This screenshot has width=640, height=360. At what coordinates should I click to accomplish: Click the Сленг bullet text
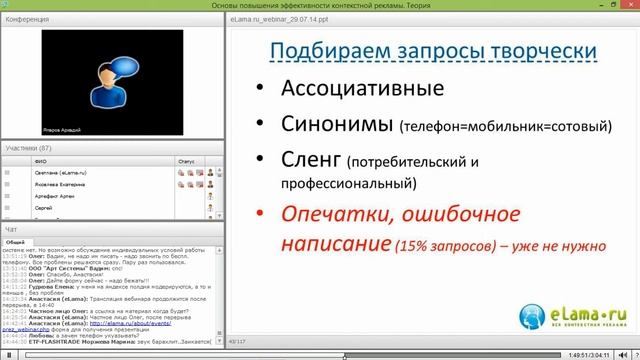coord(311,159)
